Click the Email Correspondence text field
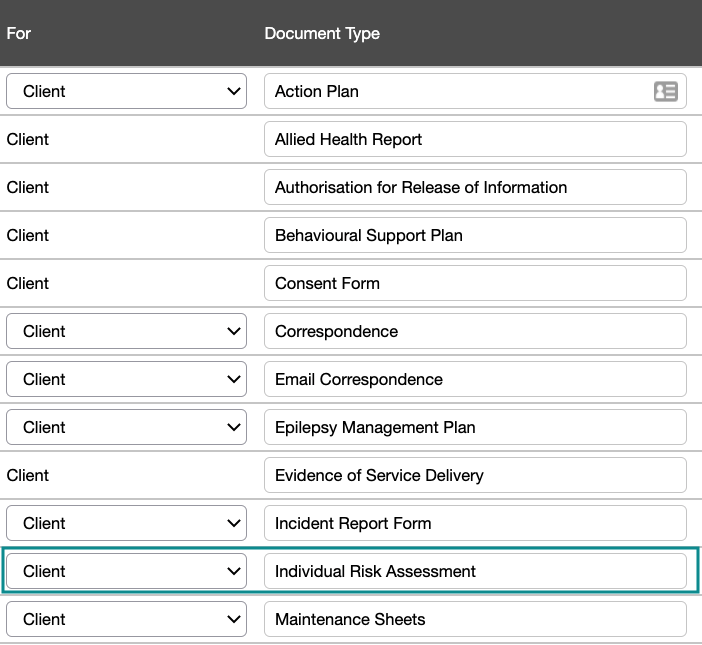Image resolution: width=702 pixels, height=645 pixels. click(x=475, y=379)
